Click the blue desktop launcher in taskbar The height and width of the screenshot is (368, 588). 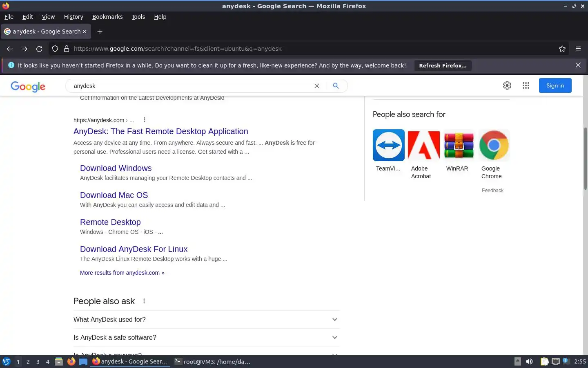point(83,361)
